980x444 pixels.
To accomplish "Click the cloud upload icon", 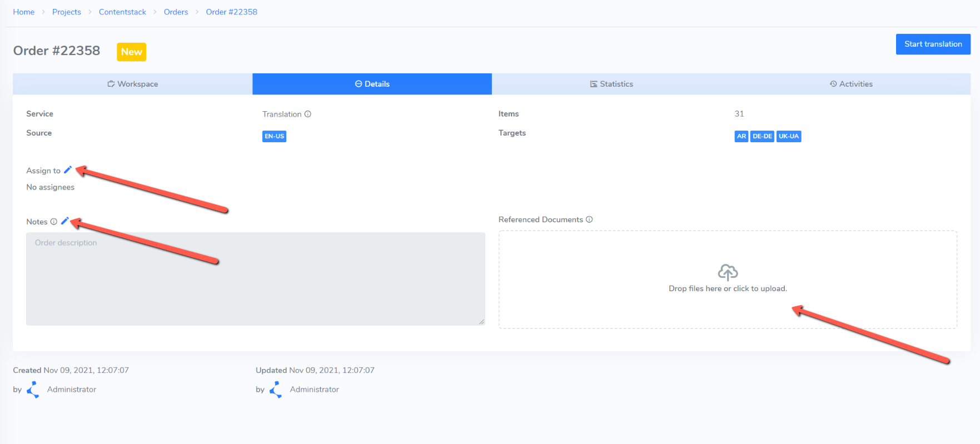I will click(x=728, y=272).
